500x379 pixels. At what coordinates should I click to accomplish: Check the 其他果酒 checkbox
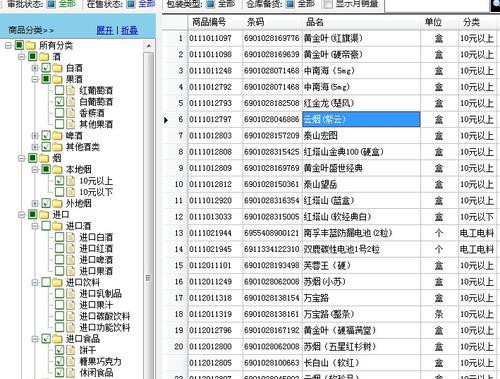pyautogui.click(x=59, y=124)
